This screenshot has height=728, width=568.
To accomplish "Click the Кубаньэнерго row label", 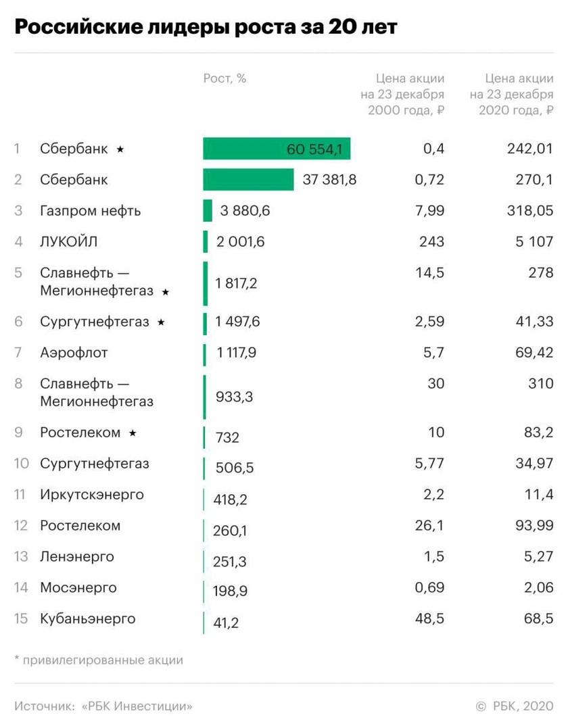I will [x=87, y=619].
